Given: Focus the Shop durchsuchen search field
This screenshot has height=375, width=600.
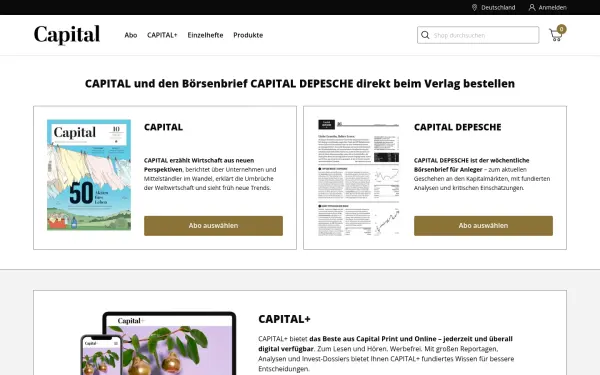Looking at the screenshot, I should tap(478, 35).
